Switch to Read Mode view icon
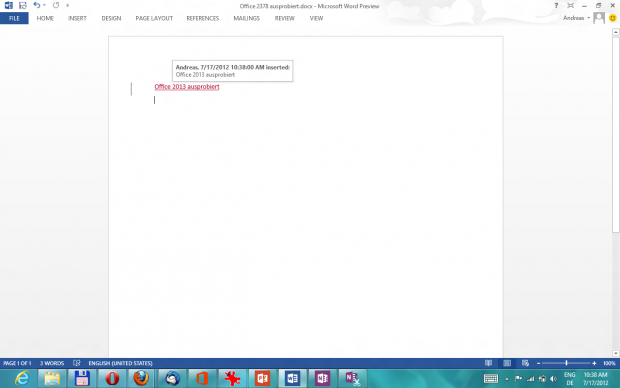This screenshot has width=620, height=388. 489,363
